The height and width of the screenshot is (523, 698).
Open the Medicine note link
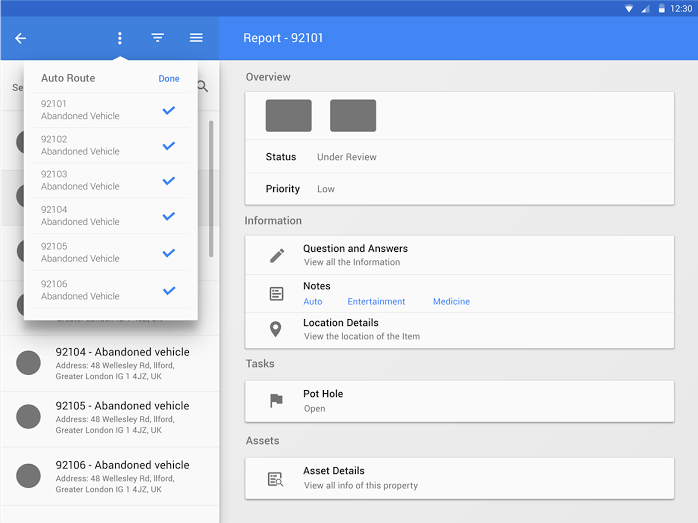tap(451, 302)
